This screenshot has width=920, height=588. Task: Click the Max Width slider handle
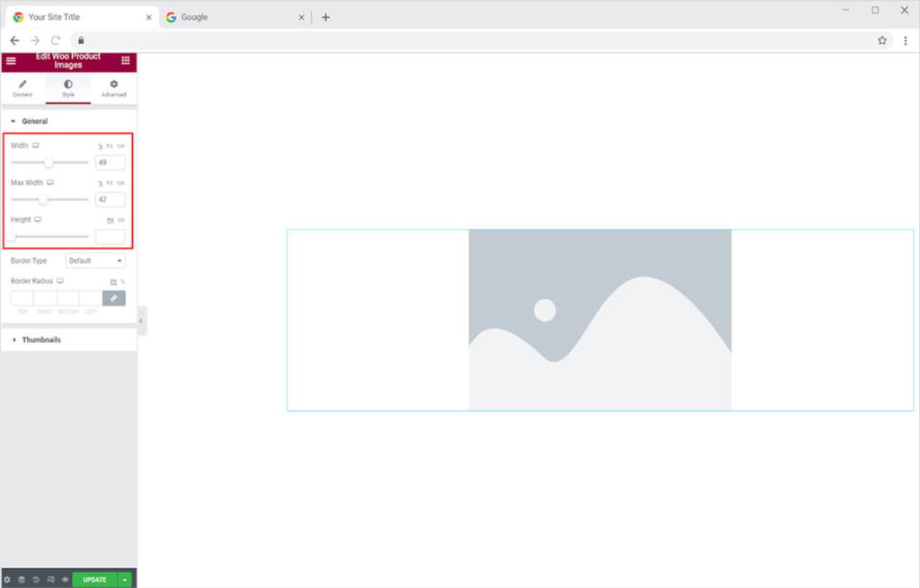point(43,199)
